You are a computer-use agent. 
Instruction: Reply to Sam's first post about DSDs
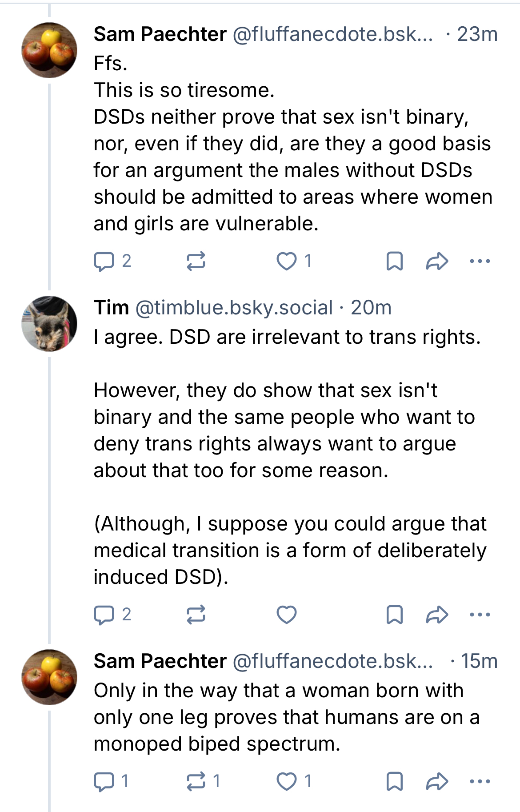pyautogui.click(x=104, y=261)
